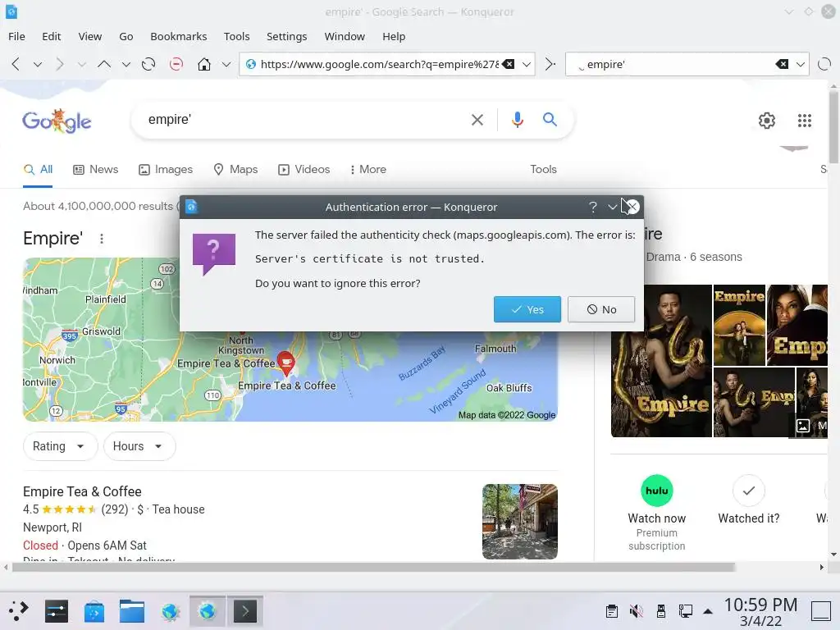The width and height of the screenshot is (840, 630).
Task: Click the Forward navigation arrow in toolbar
Action: coord(59,64)
